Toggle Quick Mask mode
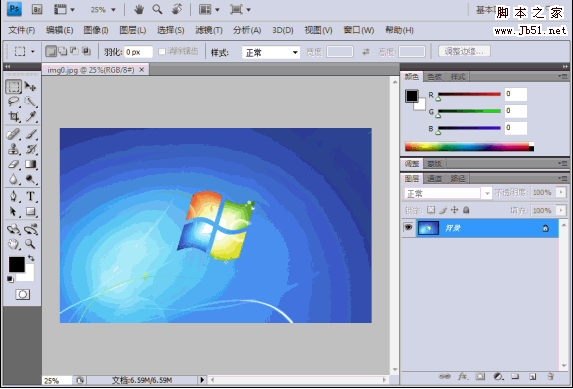 [x=23, y=294]
